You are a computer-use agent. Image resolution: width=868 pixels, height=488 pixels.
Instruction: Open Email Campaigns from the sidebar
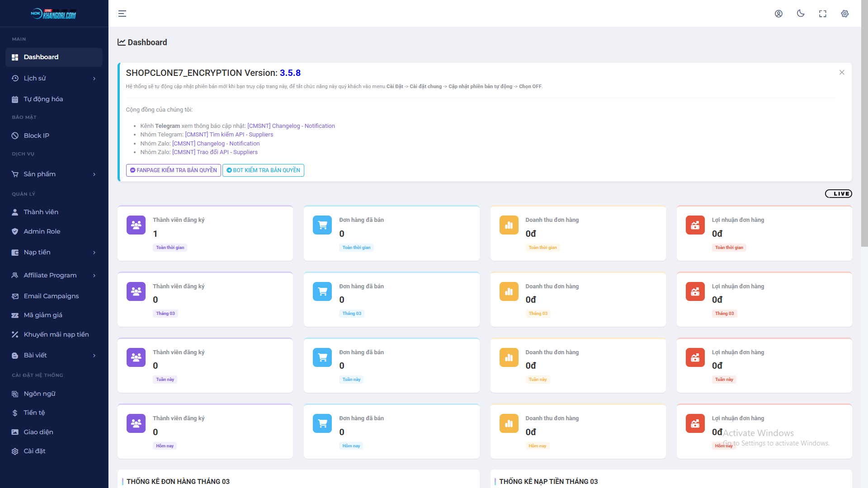click(x=51, y=296)
